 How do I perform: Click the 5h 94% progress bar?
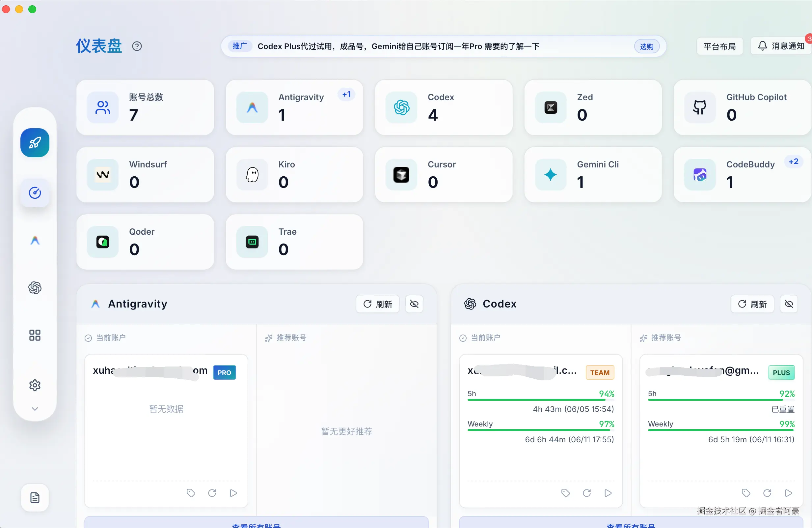point(541,399)
